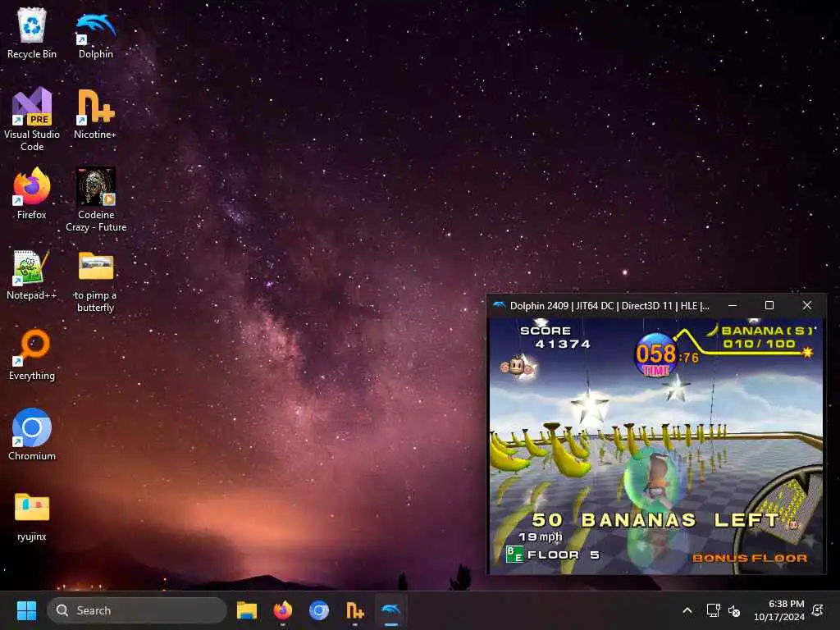Minimize the Dolphin game window
The width and height of the screenshot is (840, 630).
[x=733, y=305]
